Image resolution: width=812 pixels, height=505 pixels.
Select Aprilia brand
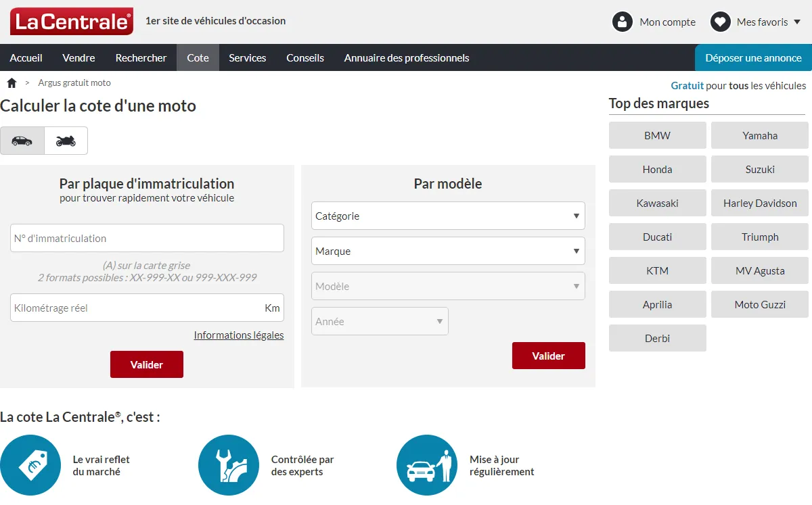point(658,304)
